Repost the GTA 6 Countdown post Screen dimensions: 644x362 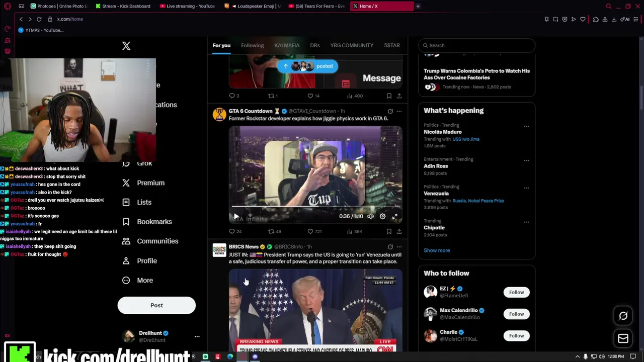click(x=274, y=231)
